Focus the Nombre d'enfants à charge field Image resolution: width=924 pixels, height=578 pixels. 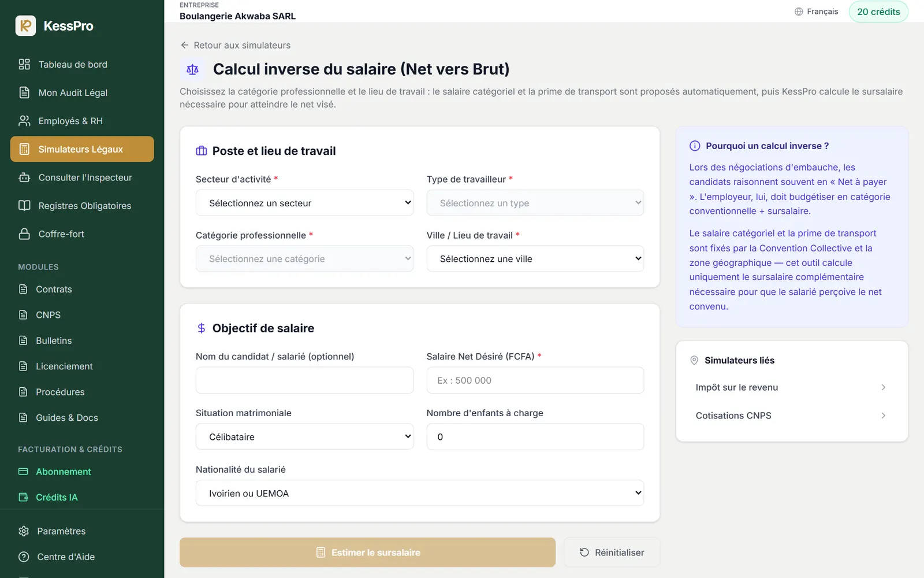535,437
